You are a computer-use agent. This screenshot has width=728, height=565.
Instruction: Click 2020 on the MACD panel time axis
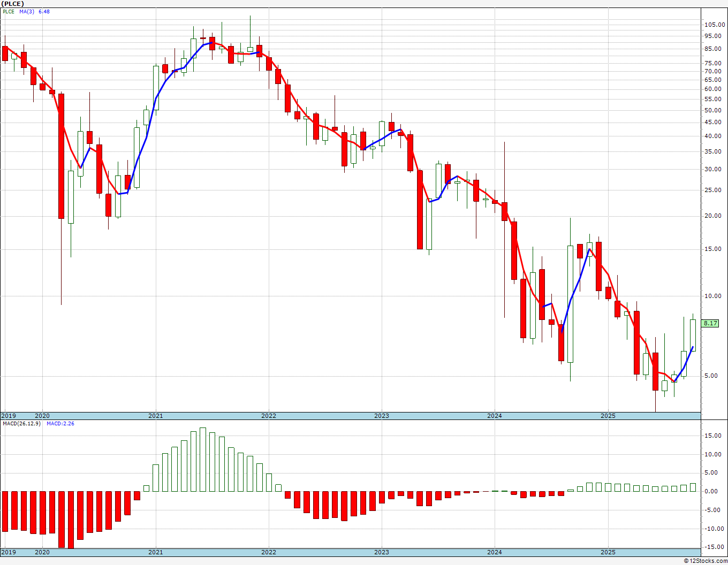tap(42, 552)
